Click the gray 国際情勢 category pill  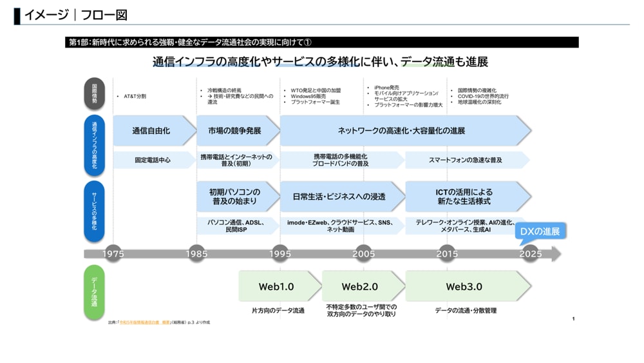[x=95, y=93]
